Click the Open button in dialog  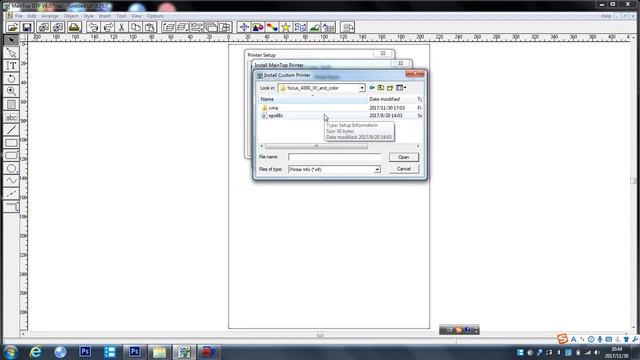click(404, 157)
